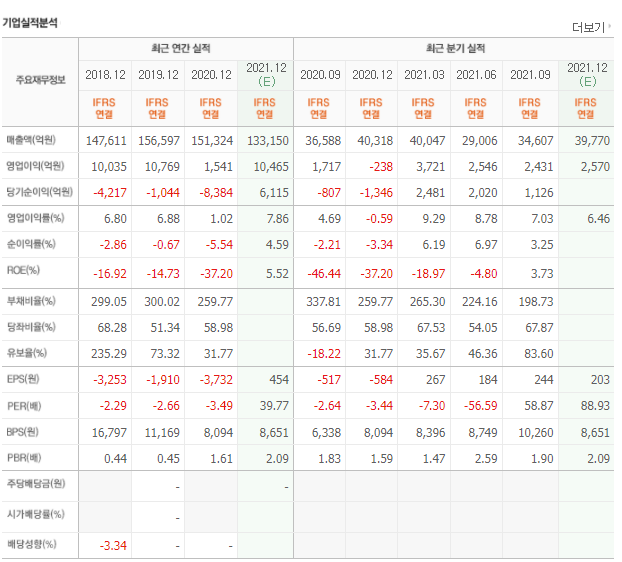Screen dimensions: 622x562
Task: Click the 9.29 operating margin value
Action: [x=434, y=219]
